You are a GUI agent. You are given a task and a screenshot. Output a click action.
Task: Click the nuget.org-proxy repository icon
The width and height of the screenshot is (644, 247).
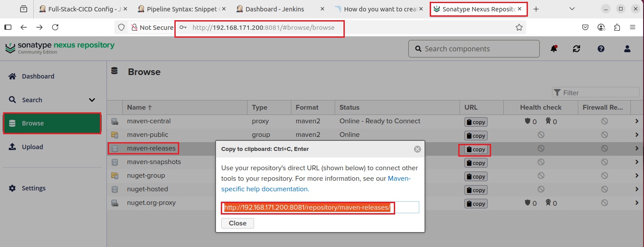115,203
